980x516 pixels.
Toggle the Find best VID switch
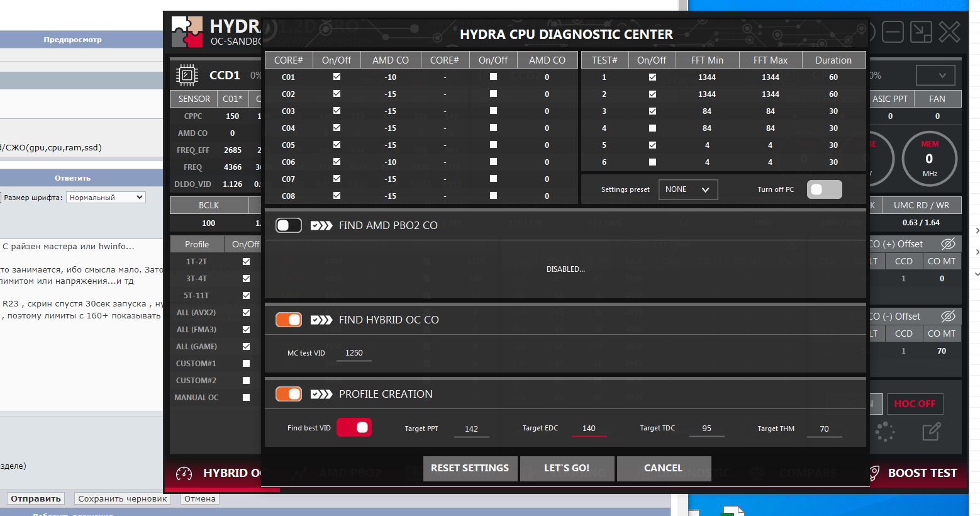tap(354, 427)
